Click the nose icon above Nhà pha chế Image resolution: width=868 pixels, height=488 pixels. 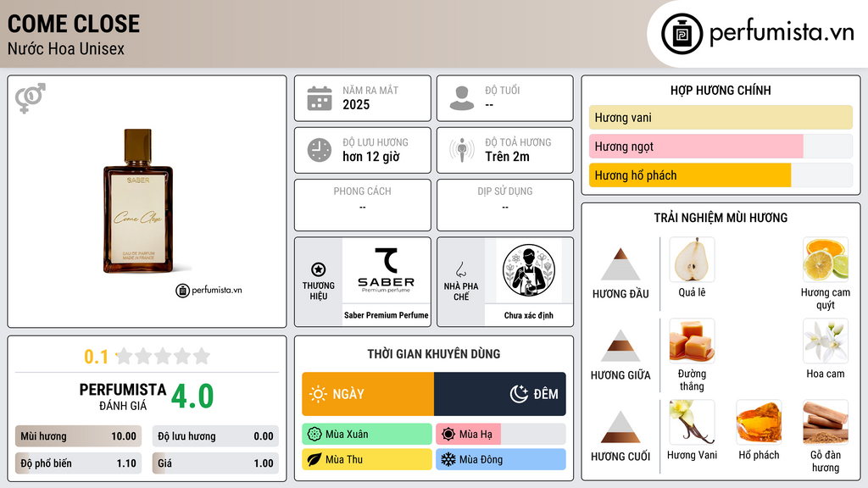460,269
